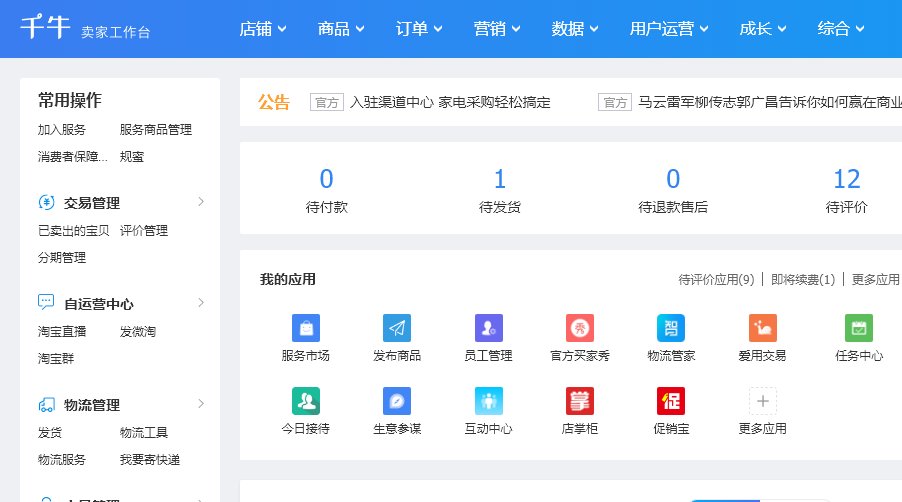The width and height of the screenshot is (902, 502).
Task: Open the 用户运营 dropdown menu
Action: (668, 28)
